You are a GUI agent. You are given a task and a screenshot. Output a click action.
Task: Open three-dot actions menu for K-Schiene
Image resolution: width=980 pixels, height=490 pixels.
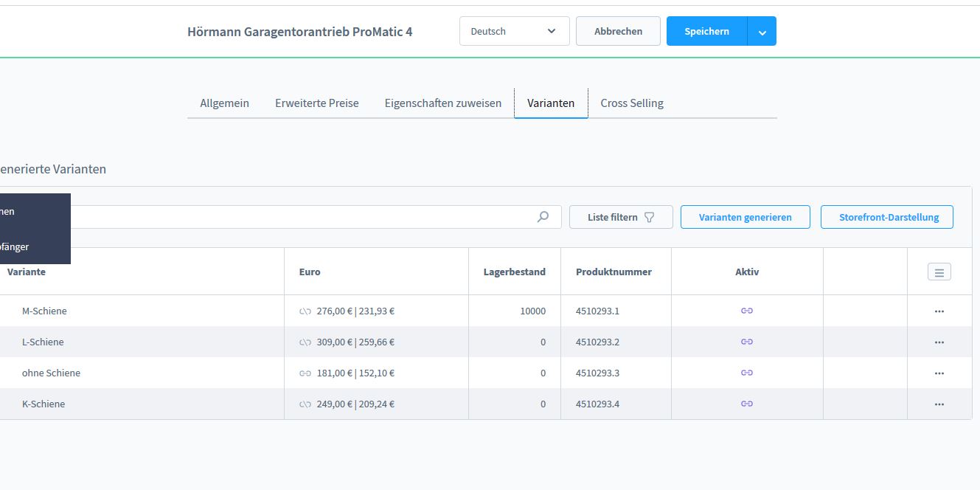[939, 404]
